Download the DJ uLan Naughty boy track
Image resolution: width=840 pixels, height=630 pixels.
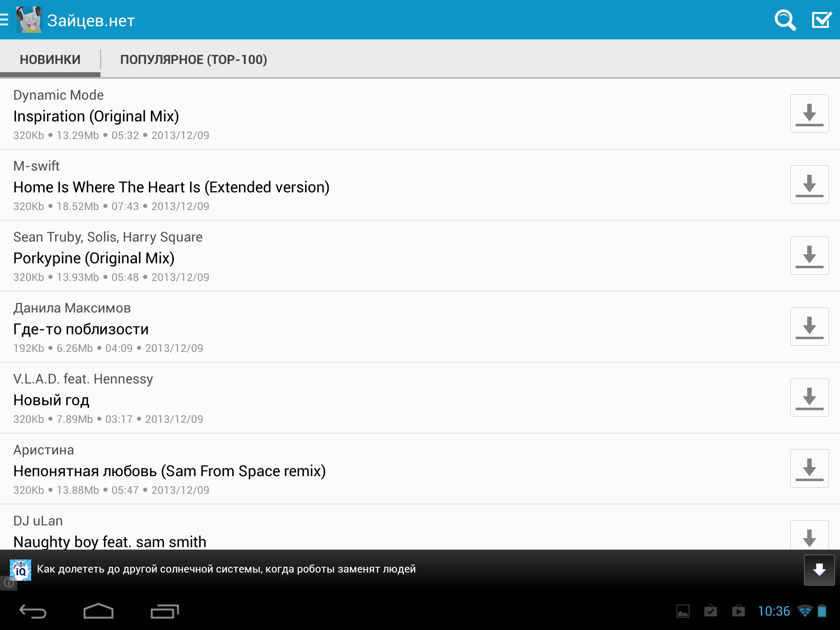[x=809, y=535]
